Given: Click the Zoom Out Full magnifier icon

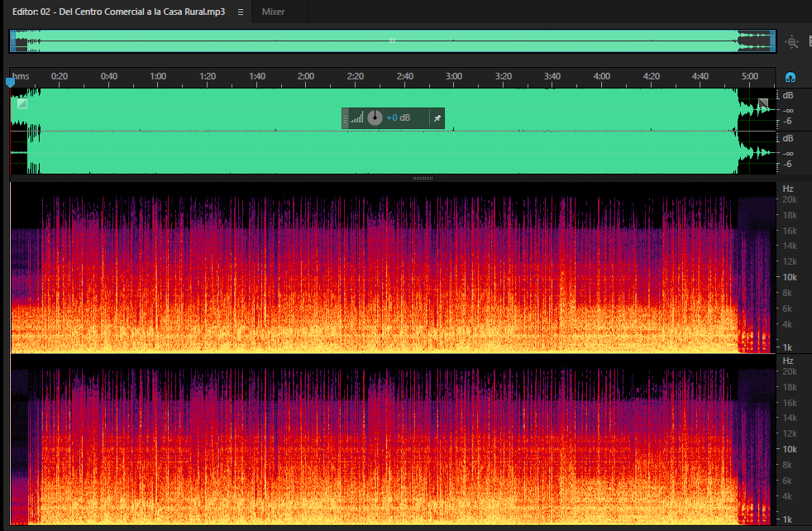Looking at the screenshot, I should [x=792, y=42].
